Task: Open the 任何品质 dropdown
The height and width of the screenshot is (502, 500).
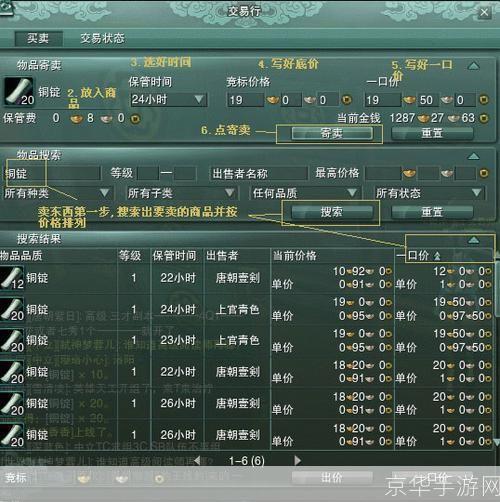Action: (x=305, y=193)
